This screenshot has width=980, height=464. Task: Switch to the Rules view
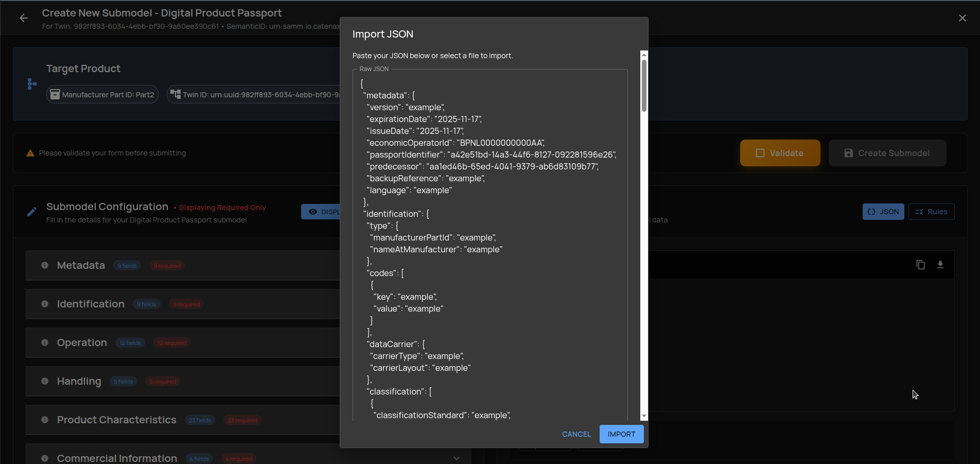coord(931,211)
